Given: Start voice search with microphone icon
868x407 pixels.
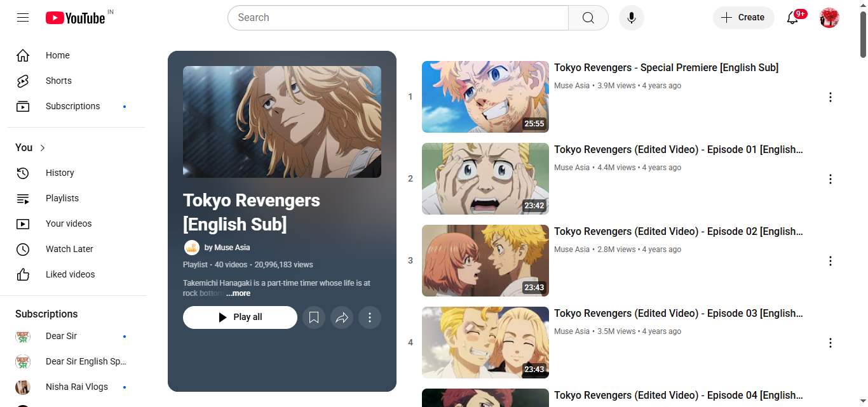Looking at the screenshot, I should point(632,18).
